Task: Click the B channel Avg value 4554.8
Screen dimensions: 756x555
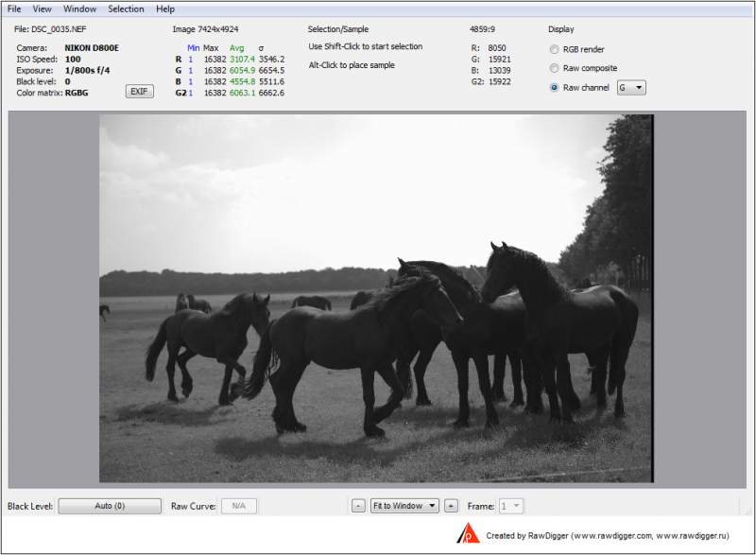Action: (x=242, y=81)
